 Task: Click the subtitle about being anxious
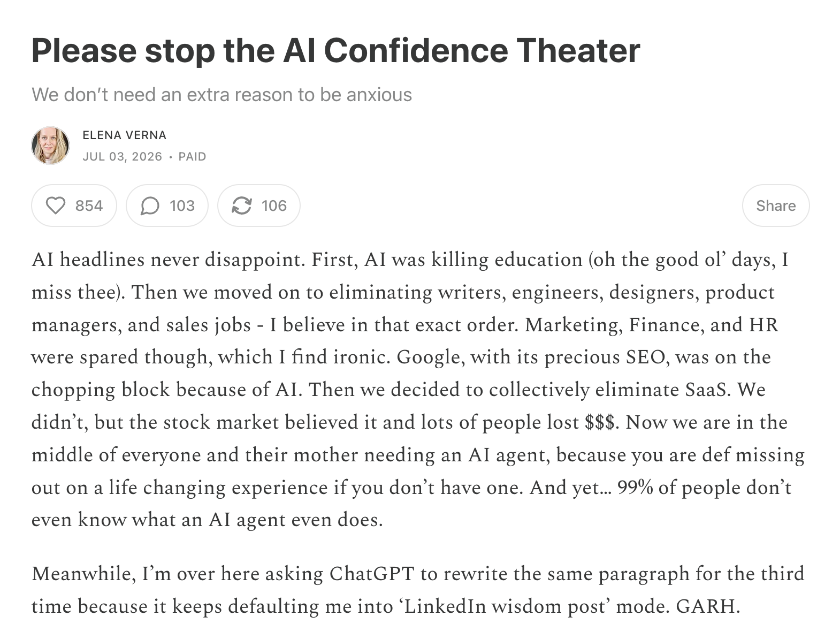pos(222,95)
